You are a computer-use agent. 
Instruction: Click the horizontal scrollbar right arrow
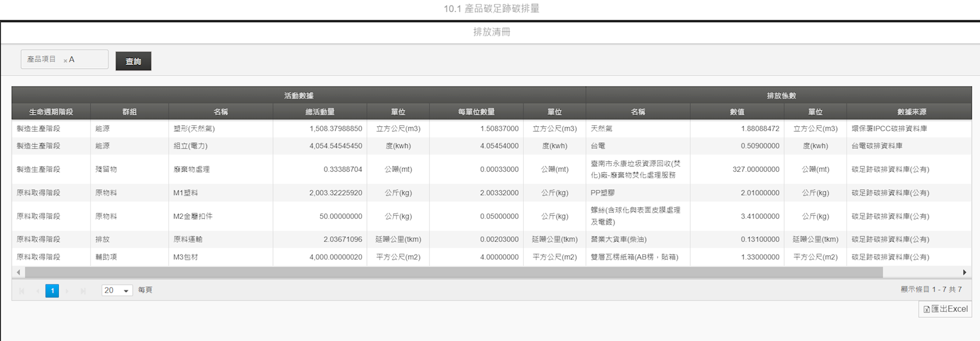pyautogui.click(x=965, y=272)
